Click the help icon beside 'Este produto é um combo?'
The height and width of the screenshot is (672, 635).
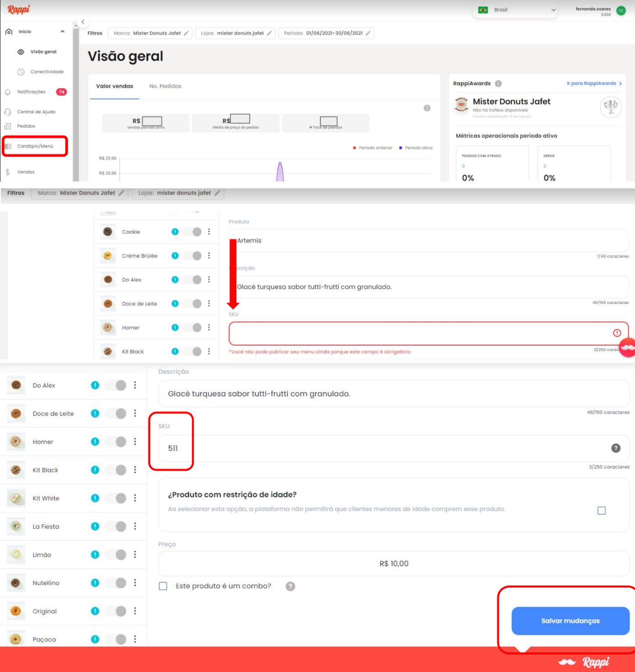[x=290, y=587]
